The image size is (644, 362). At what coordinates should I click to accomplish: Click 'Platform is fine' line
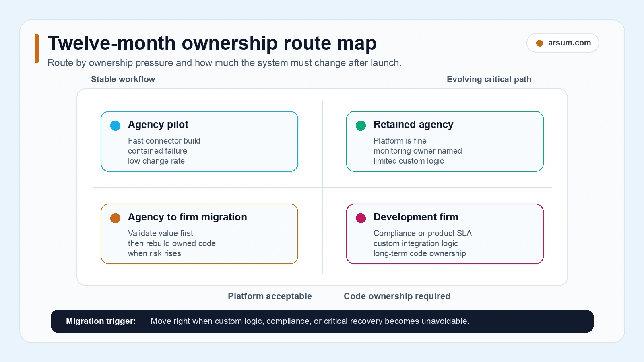(400, 141)
